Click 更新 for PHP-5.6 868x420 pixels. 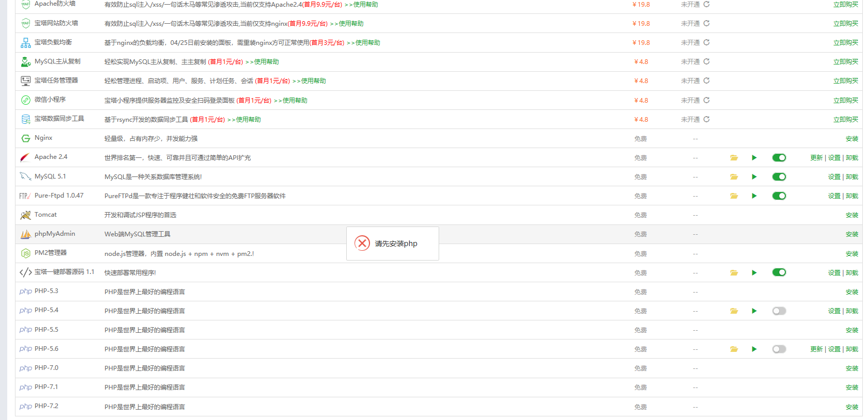click(816, 349)
